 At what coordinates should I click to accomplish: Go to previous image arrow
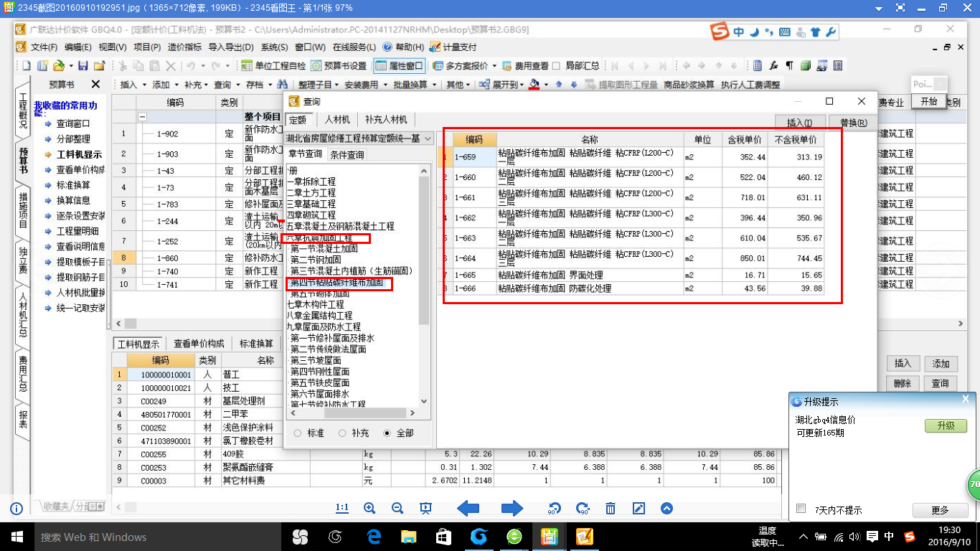(468, 508)
